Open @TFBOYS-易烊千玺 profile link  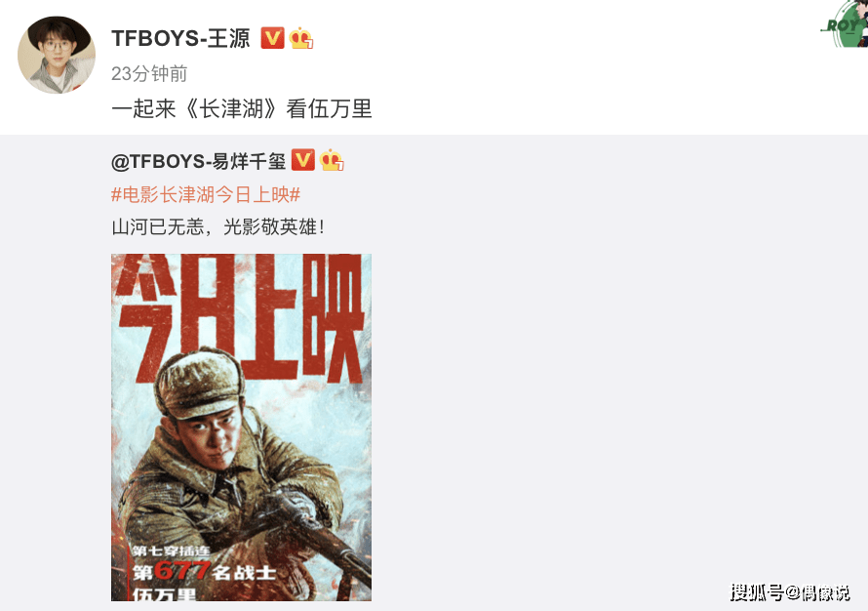(x=198, y=161)
